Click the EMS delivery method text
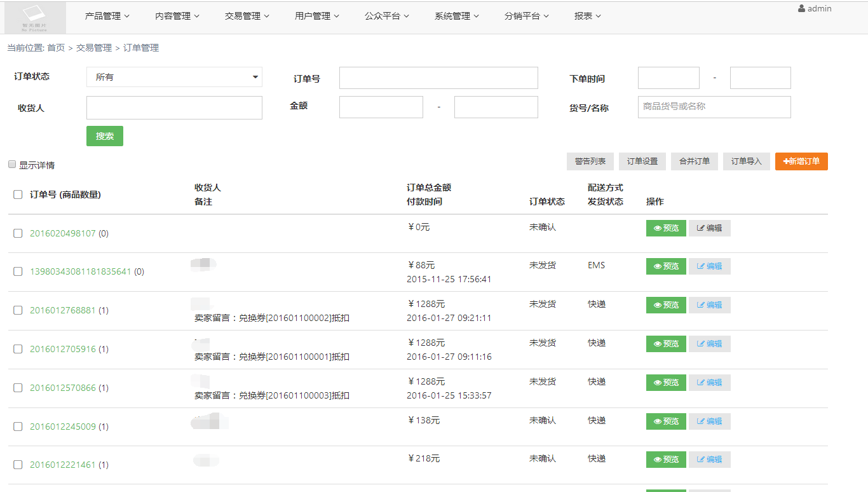Image resolution: width=868 pixels, height=492 pixels. [x=596, y=265]
